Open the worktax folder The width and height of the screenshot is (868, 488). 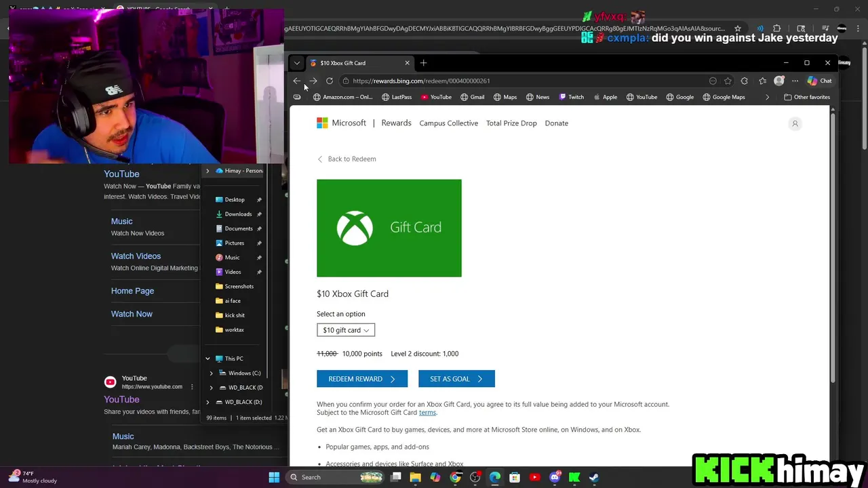[234, 329]
